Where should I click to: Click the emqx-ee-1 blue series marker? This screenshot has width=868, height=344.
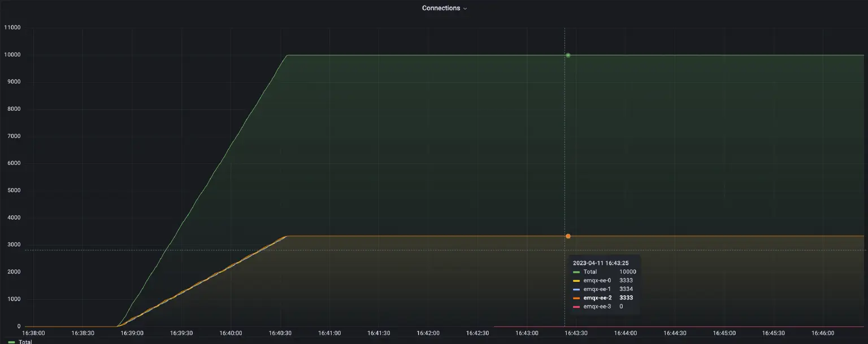[578, 289]
